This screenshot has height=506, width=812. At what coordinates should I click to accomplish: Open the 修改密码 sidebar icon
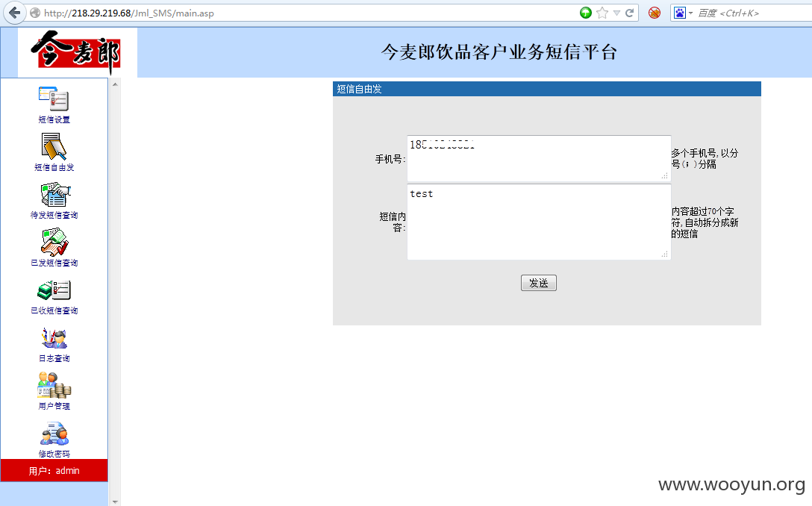click(x=54, y=434)
